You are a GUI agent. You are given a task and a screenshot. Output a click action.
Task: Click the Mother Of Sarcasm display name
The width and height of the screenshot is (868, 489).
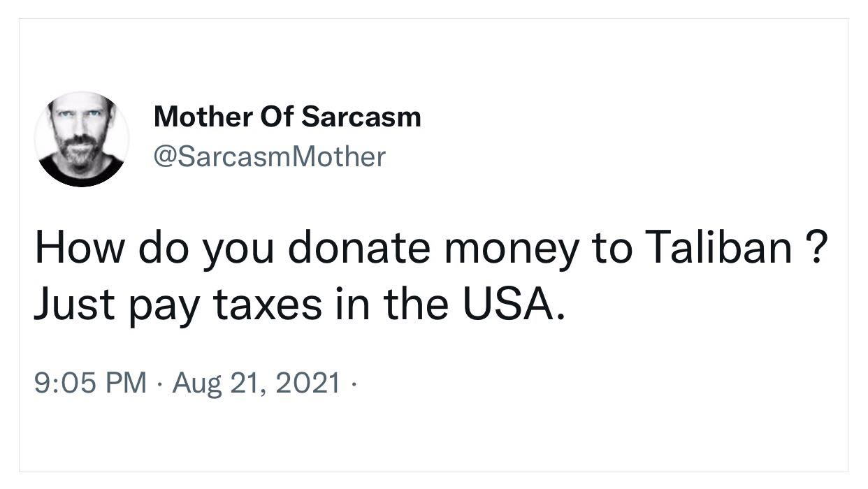tap(287, 117)
